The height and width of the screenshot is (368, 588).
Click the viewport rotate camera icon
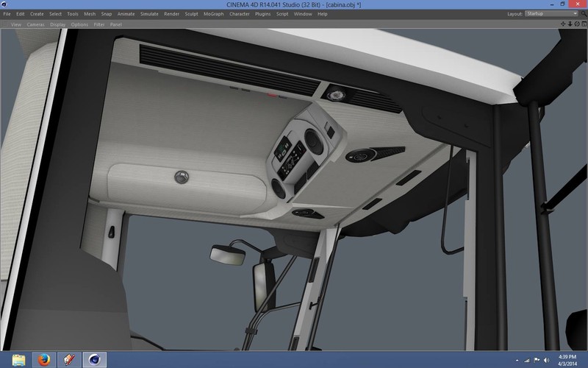click(576, 24)
